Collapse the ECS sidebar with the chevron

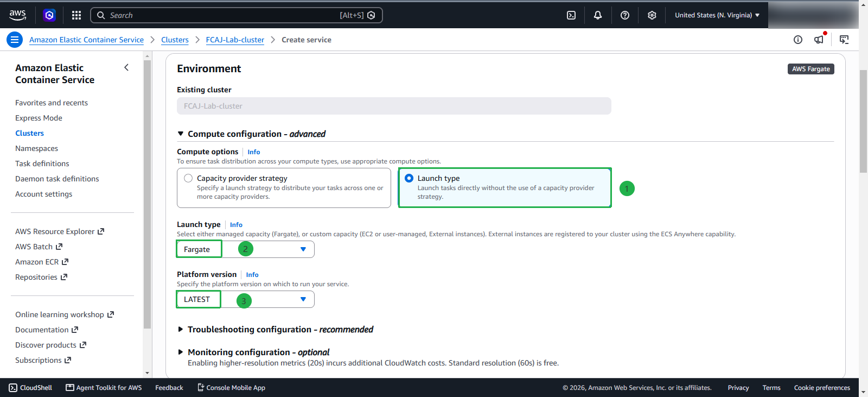(126, 67)
